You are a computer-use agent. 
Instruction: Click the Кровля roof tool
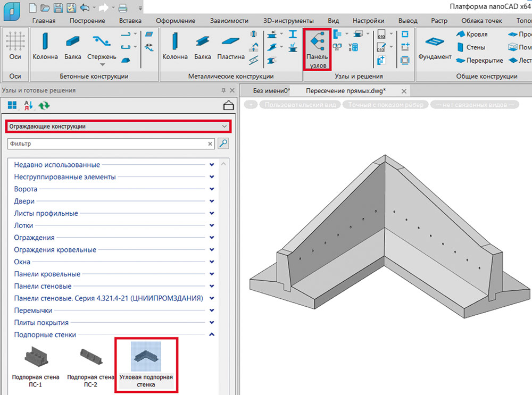tap(471, 35)
